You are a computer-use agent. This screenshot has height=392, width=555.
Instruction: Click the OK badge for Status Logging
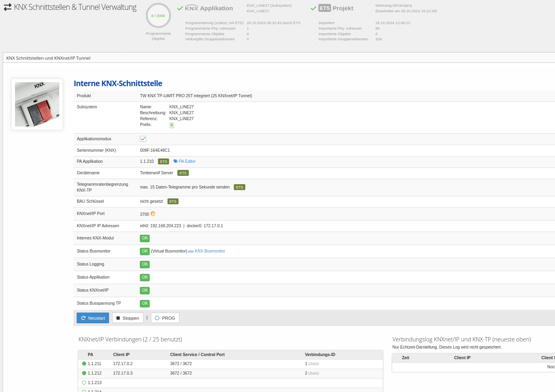click(x=145, y=264)
